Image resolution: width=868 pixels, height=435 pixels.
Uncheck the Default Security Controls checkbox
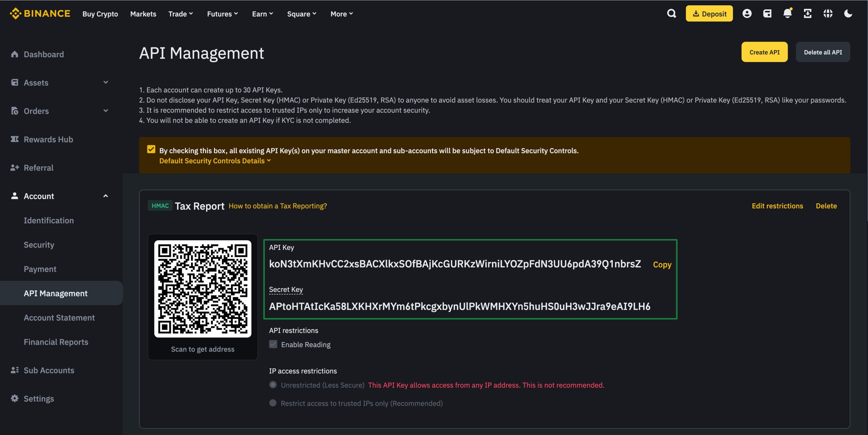(151, 149)
